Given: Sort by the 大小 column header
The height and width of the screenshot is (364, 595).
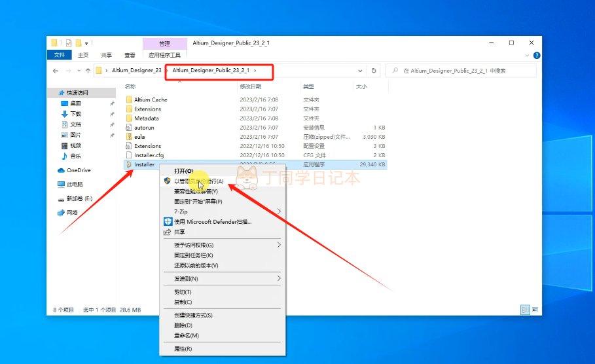Looking at the screenshot, I should click(361, 86).
